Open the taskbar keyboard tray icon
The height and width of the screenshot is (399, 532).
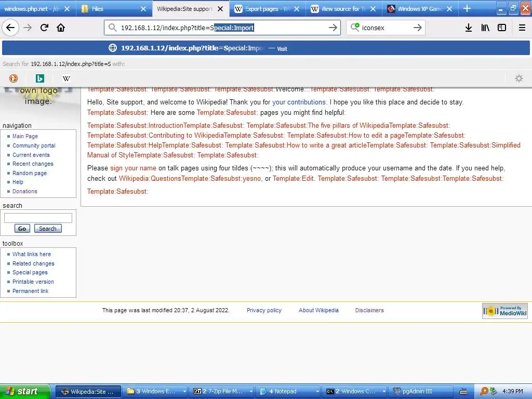click(463, 392)
